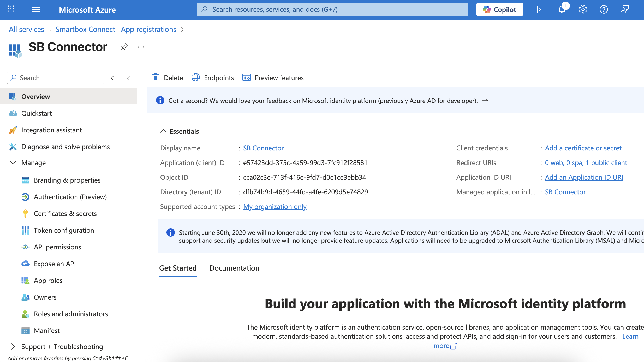
Task: Open the hamburger portal menu
Action: 36,10
